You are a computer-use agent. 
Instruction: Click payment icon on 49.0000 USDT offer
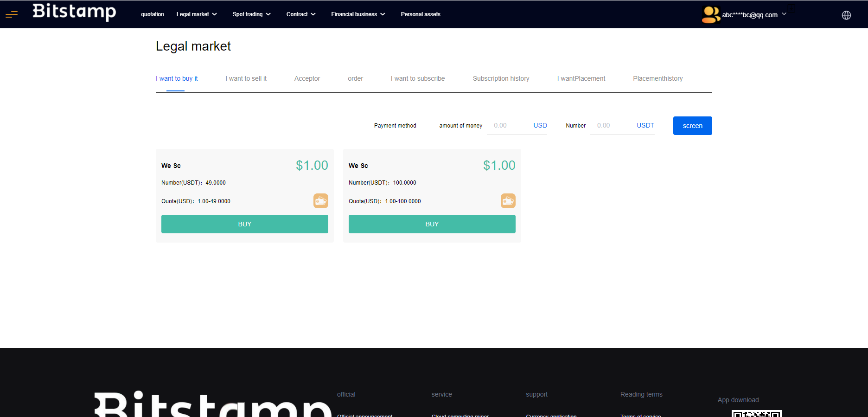pos(320,201)
